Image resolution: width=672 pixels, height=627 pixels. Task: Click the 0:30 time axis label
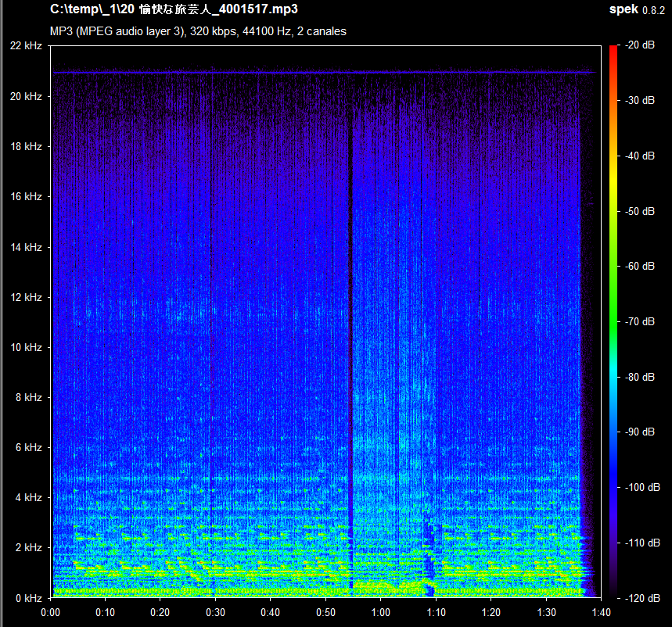click(x=216, y=612)
